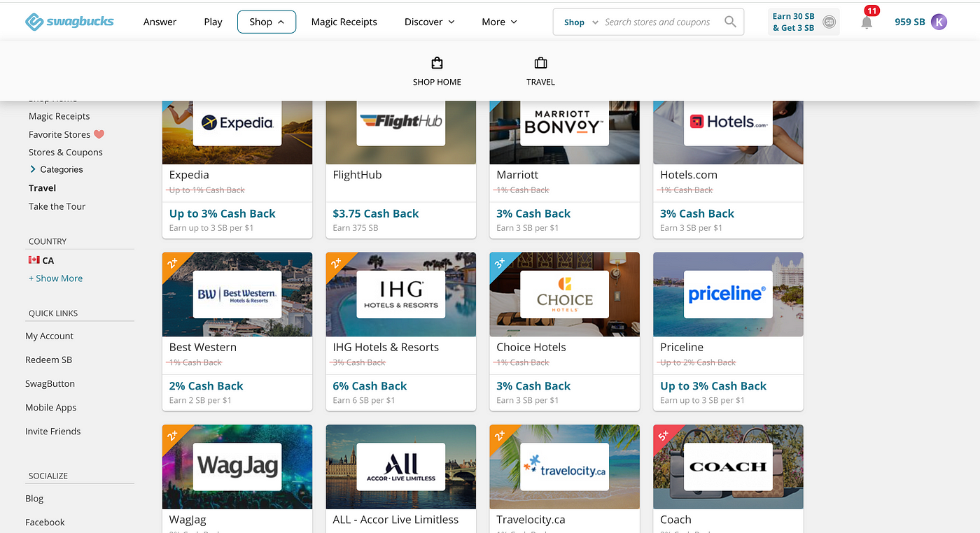Open the Accor ALL logo tile
Screen dimensions: 980x533
click(x=400, y=467)
